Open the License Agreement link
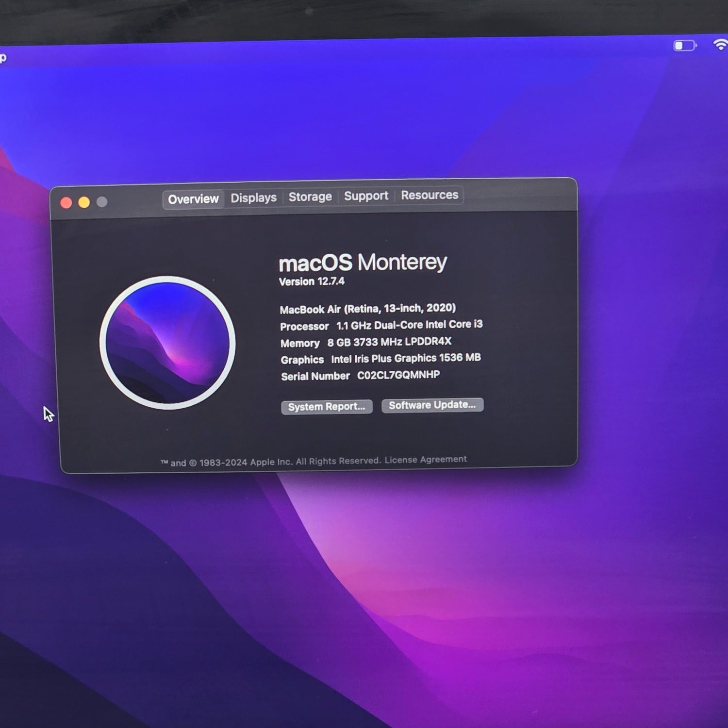Viewport: 728px width, 728px height. point(426,459)
